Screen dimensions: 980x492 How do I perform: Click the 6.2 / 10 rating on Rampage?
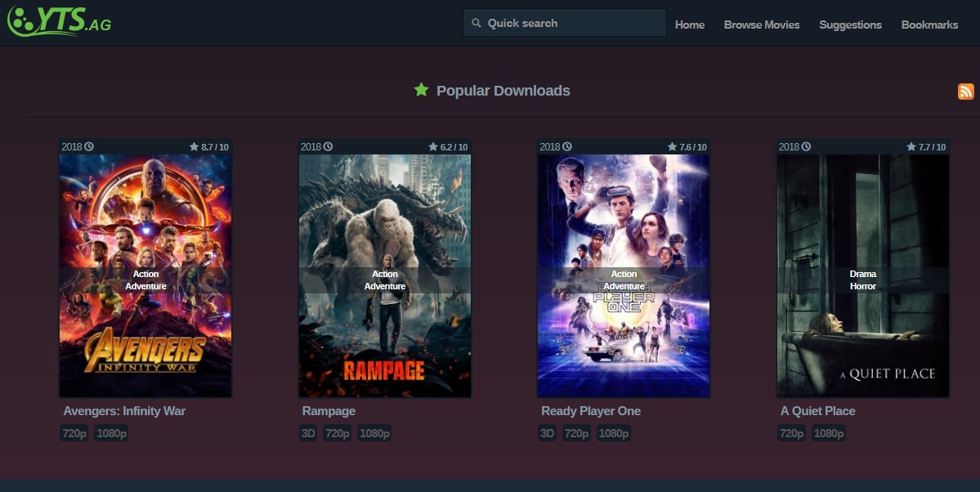point(448,147)
